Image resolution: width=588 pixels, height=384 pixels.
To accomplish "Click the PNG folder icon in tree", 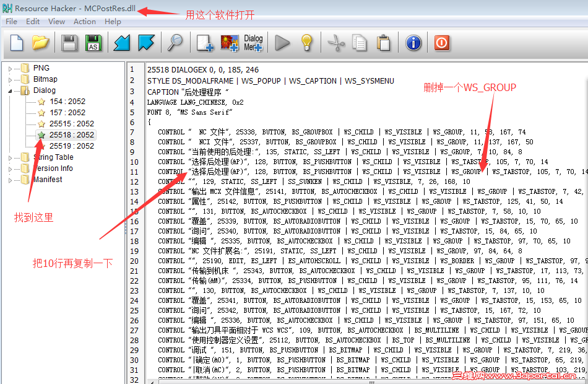I will coord(25,68).
